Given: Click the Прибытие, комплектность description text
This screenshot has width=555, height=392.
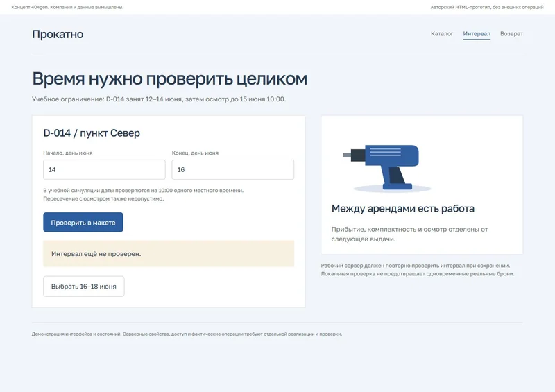Looking at the screenshot, I should (x=409, y=234).
